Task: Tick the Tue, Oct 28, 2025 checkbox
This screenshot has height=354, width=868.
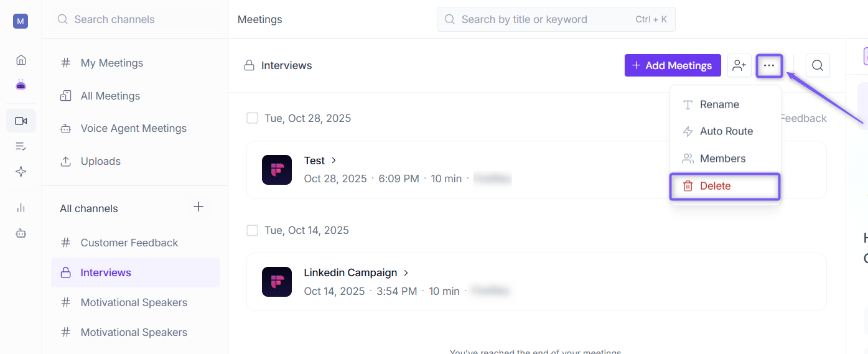Action: 252,118
